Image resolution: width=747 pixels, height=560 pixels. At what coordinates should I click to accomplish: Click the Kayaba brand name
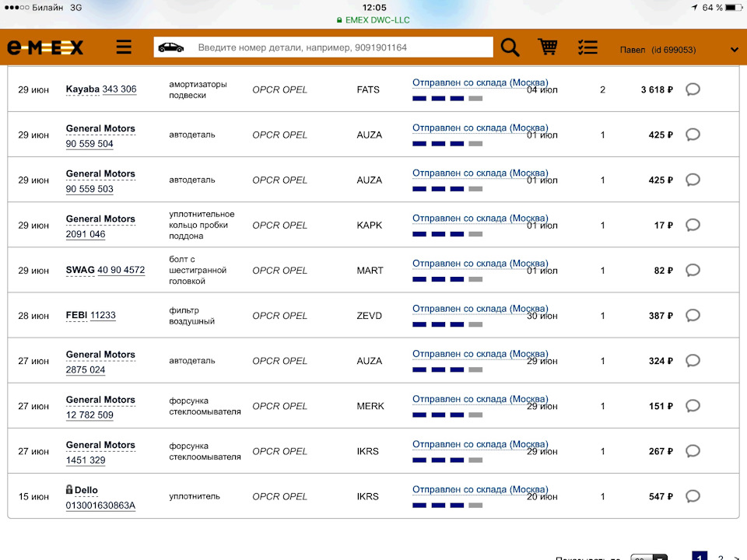[x=82, y=89]
